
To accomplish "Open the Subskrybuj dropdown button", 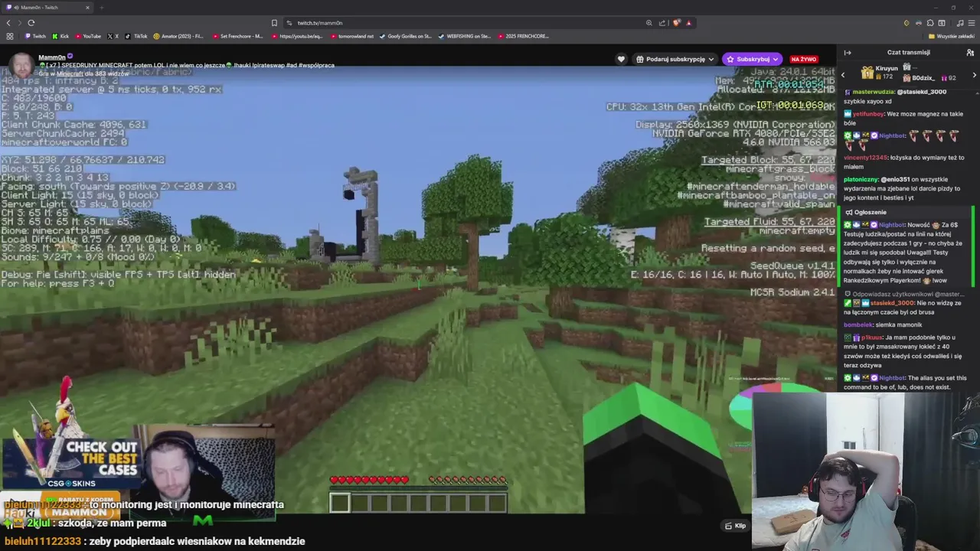I will coord(752,59).
